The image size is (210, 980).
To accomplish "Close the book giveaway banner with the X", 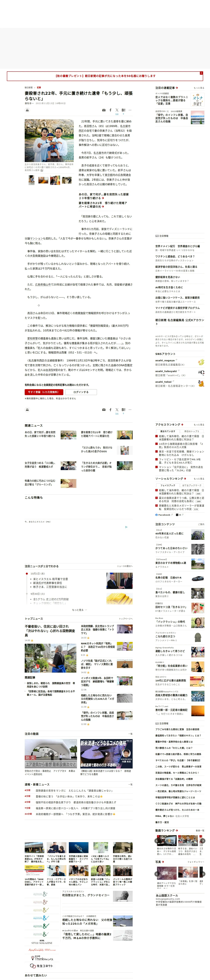I will [201, 73].
